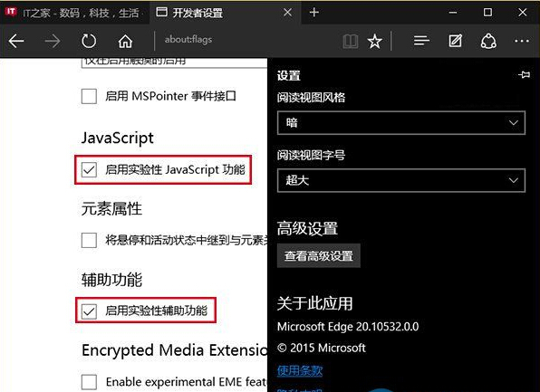The image size is (540, 392).
Task: Open the share icon
Action: 488,42
